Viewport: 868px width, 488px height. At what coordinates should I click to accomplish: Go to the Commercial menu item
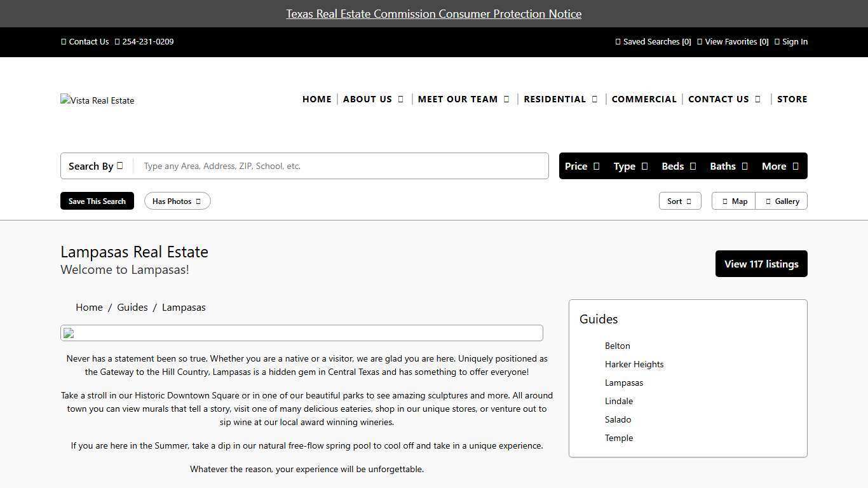(644, 99)
